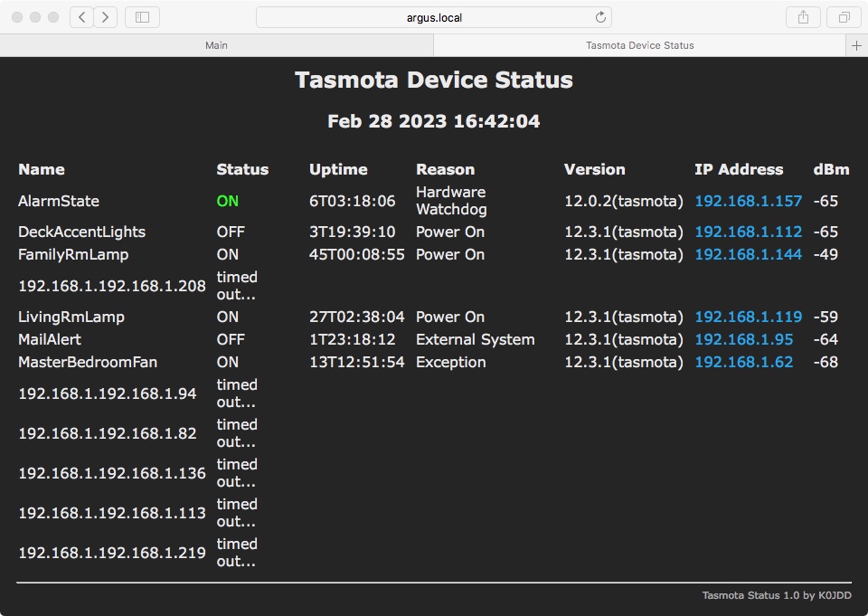
Task: Follow MailAlert IP link 192.168.1.95
Action: pos(743,339)
